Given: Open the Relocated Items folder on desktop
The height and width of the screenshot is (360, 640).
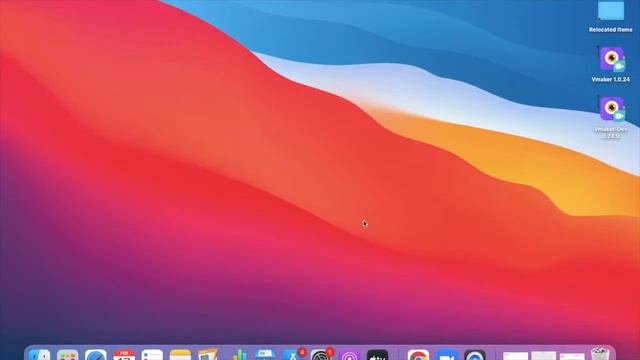Looking at the screenshot, I should pos(611,11).
